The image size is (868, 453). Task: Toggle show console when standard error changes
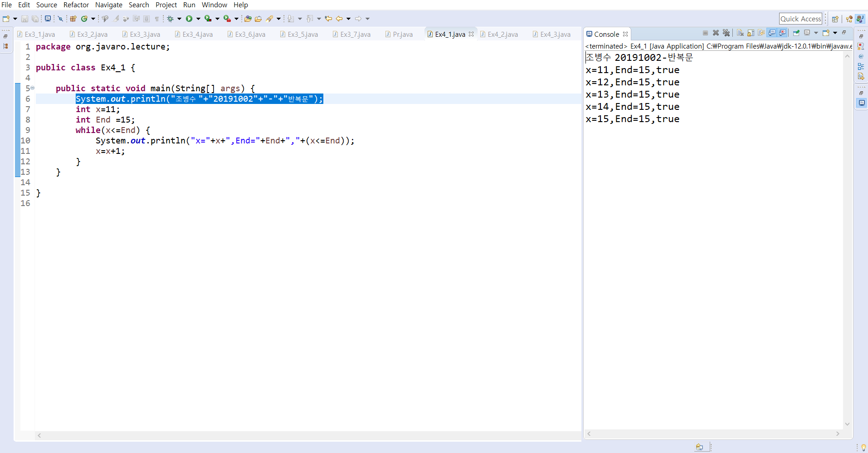coord(782,33)
